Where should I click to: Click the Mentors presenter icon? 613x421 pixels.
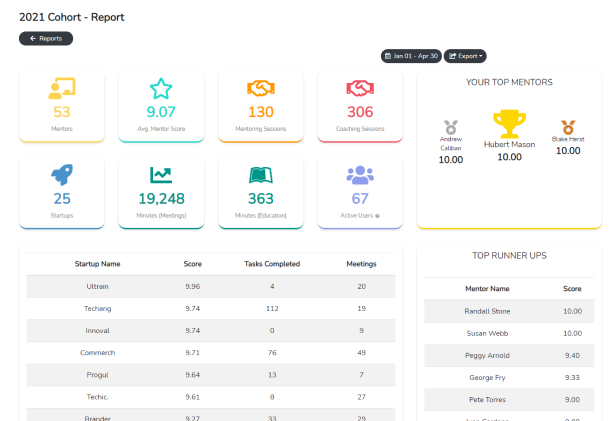(x=62, y=88)
